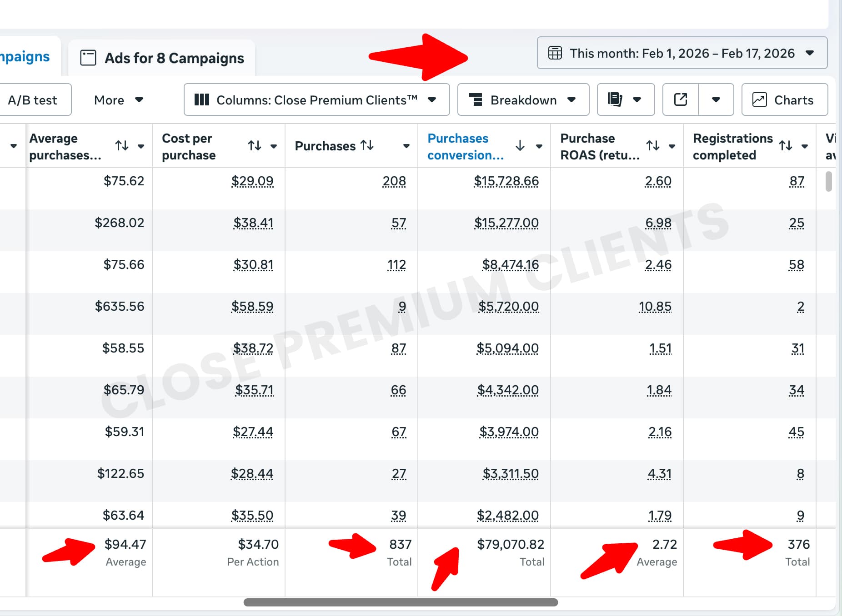Click the Charts line graph icon
The height and width of the screenshot is (616, 842).
(x=759, y=100)
